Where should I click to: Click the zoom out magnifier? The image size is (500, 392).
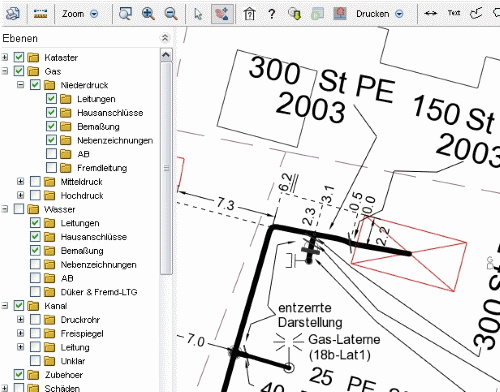[171, 14]
